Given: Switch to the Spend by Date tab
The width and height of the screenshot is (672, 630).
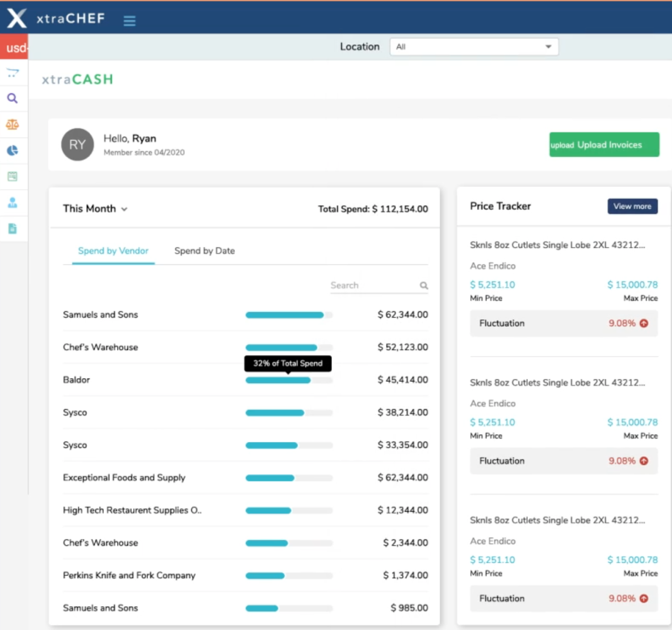Looking at the screenshot, I should 204,251.
